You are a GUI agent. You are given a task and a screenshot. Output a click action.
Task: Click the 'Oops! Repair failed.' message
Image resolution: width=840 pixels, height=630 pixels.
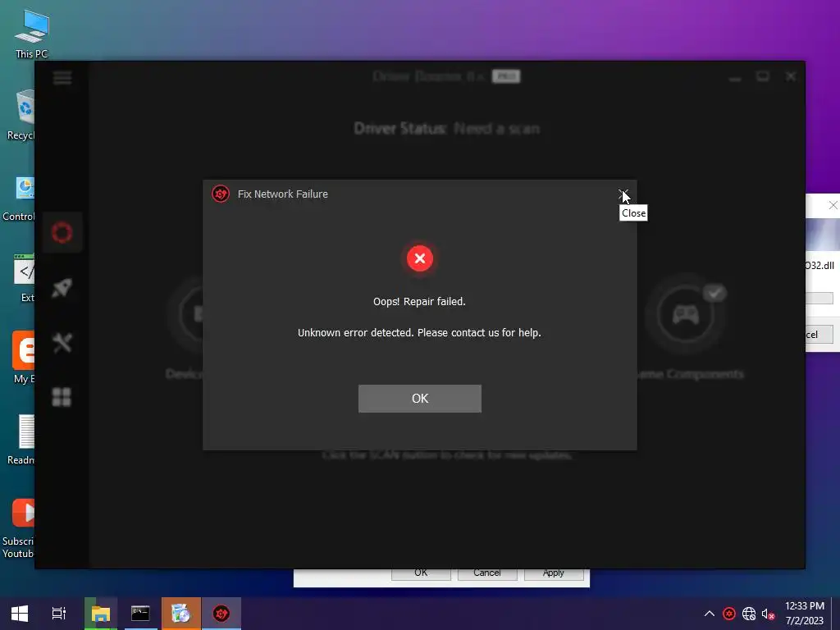pos(419,302)
